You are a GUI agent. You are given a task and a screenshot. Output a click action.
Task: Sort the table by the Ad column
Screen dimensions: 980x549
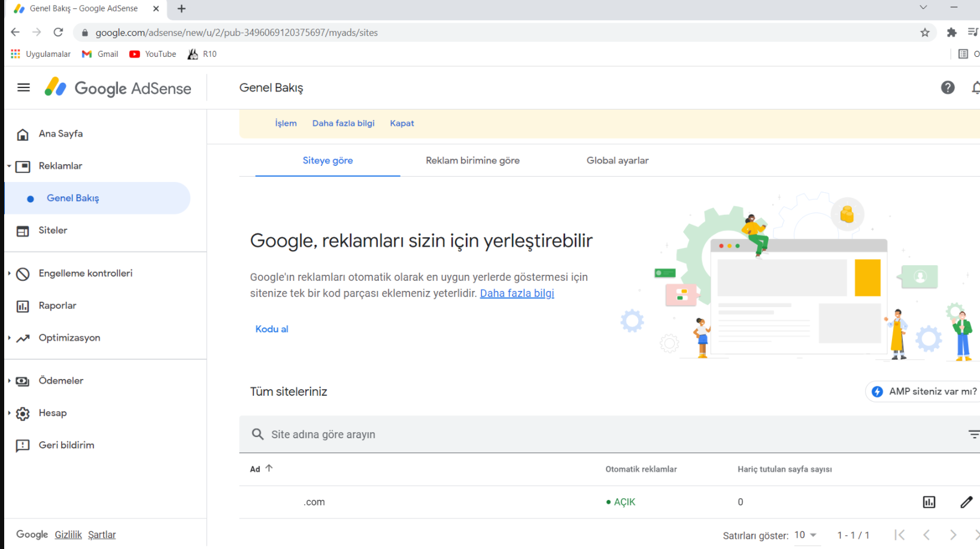click(261, 469)
